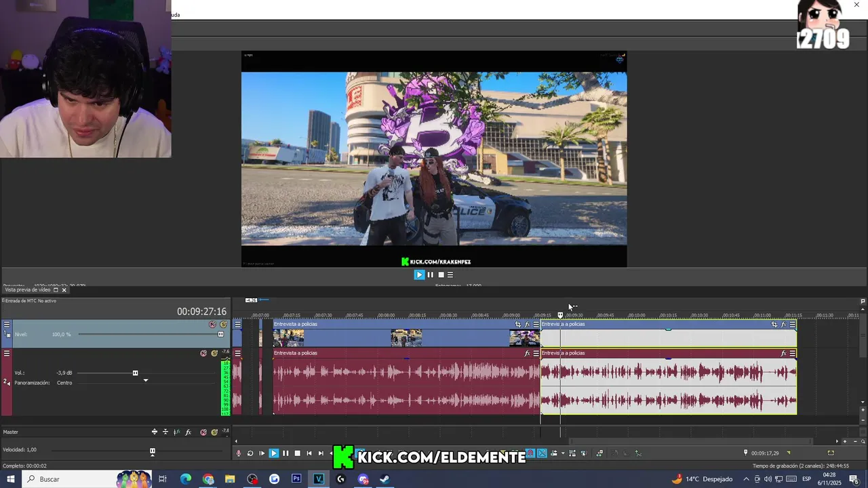Viewport: 868px width, 488px height.
Task: Open Microsoft Edge from taskbar
Action: (x=186, y=479)
